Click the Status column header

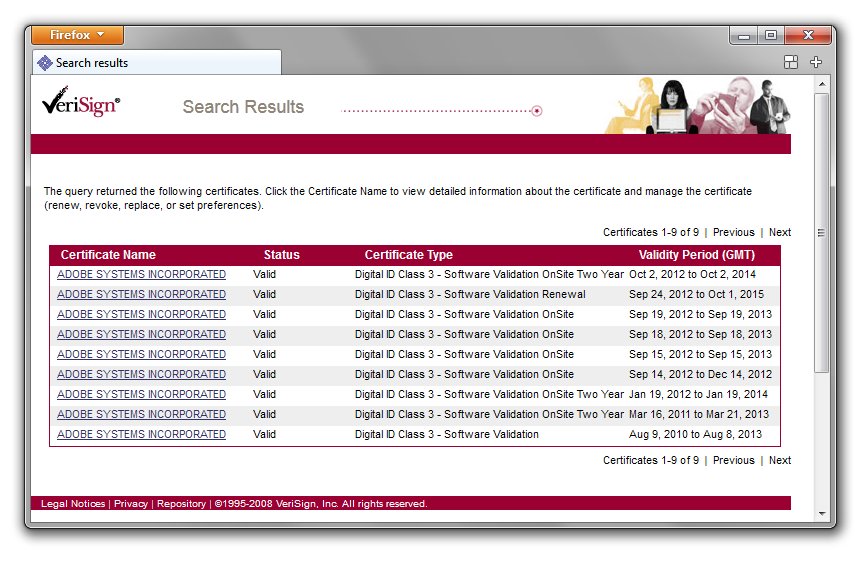click(x=281, y=255)
